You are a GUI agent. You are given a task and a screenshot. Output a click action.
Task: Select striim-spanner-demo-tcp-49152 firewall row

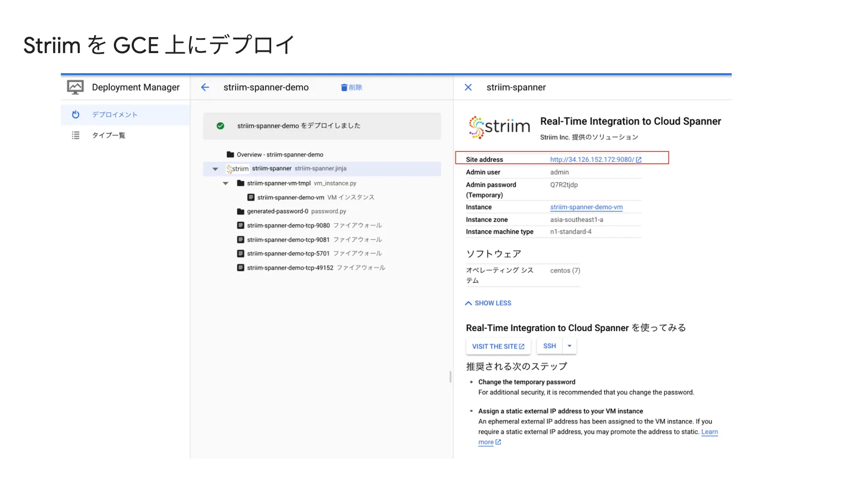coord(322,268)
